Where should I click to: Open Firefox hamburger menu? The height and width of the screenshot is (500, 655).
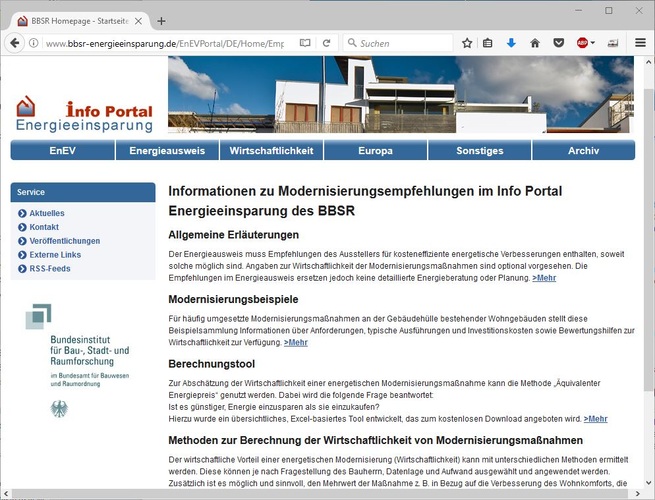point(640,43)
